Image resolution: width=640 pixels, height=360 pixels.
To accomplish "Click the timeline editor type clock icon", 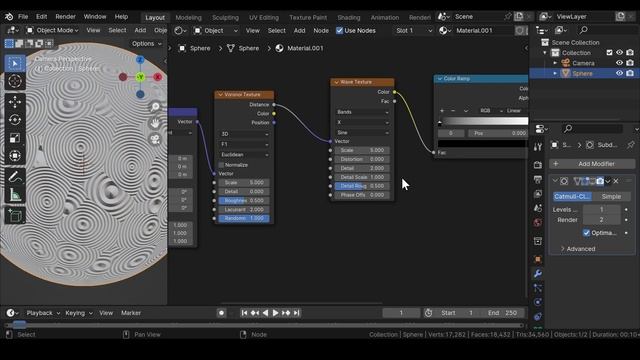I will [x=12, y=313].
